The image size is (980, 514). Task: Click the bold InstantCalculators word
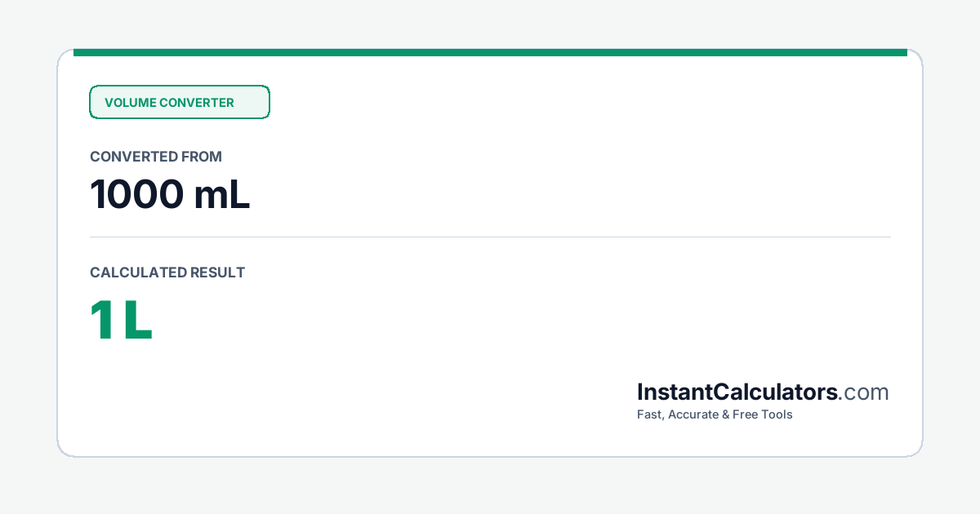point(737,392)
